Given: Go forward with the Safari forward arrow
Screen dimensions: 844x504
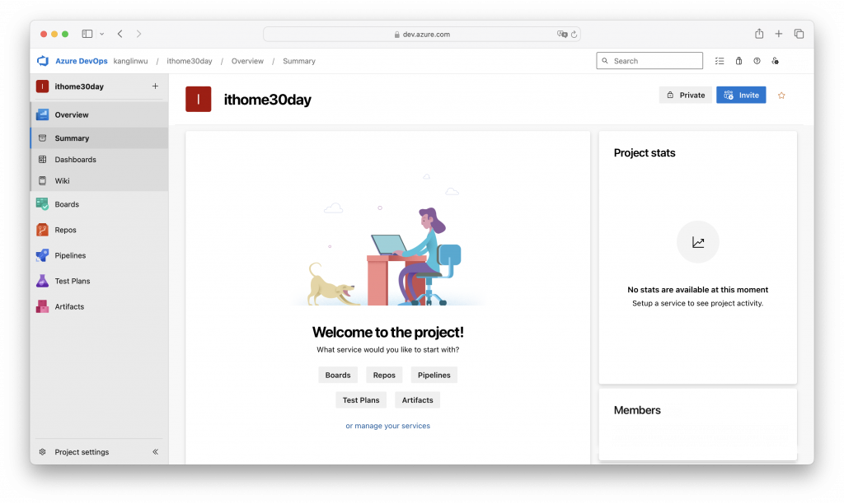Looking at the screenshot, I should point(138,34).
